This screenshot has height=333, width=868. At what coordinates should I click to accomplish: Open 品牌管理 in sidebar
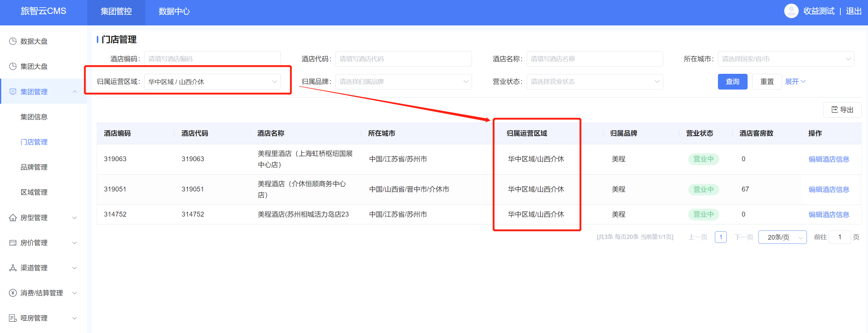click(x=34, y=167)
